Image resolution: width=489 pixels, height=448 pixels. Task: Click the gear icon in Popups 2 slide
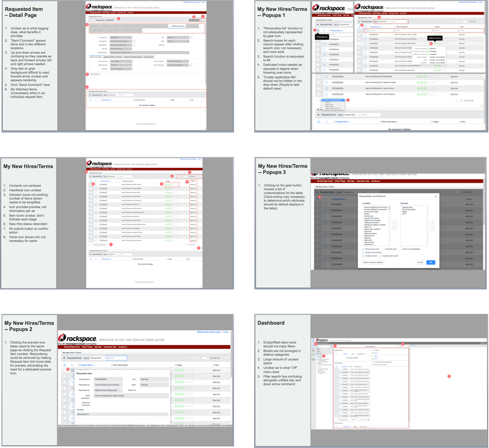click(64, 365)
